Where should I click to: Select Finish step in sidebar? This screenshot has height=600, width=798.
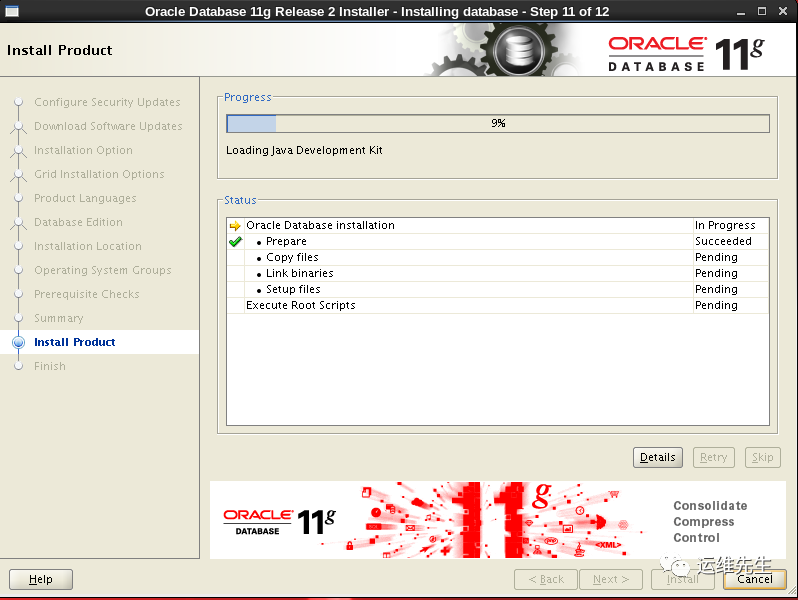pyautogui.click(x=49, y=366)
